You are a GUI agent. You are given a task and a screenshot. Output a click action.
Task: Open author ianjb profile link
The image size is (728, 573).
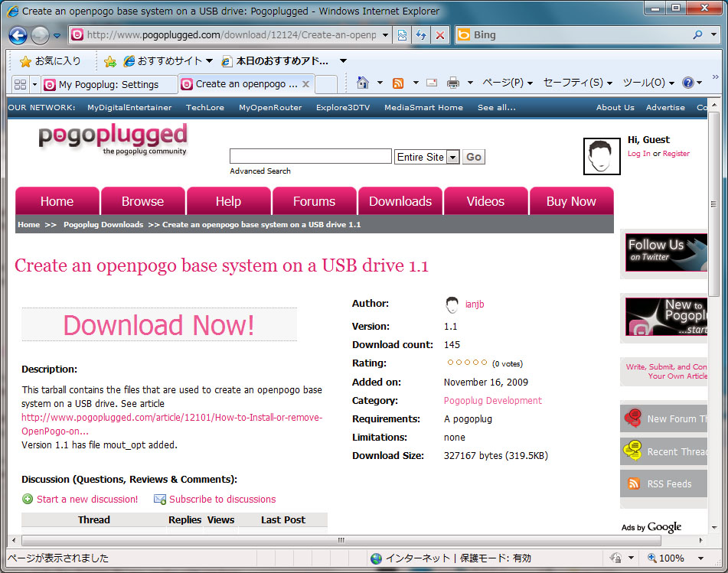coord(475,304)
